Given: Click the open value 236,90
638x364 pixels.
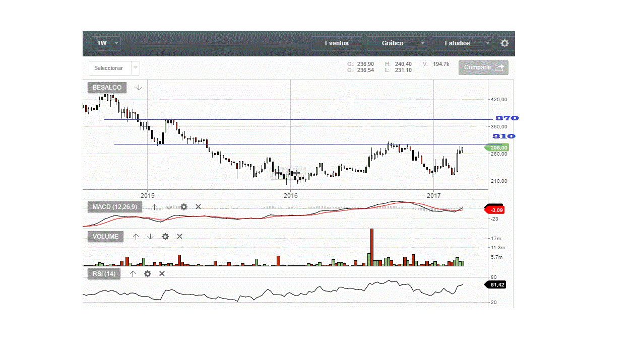Looking at the screenshot, I should tap(365, 64).
